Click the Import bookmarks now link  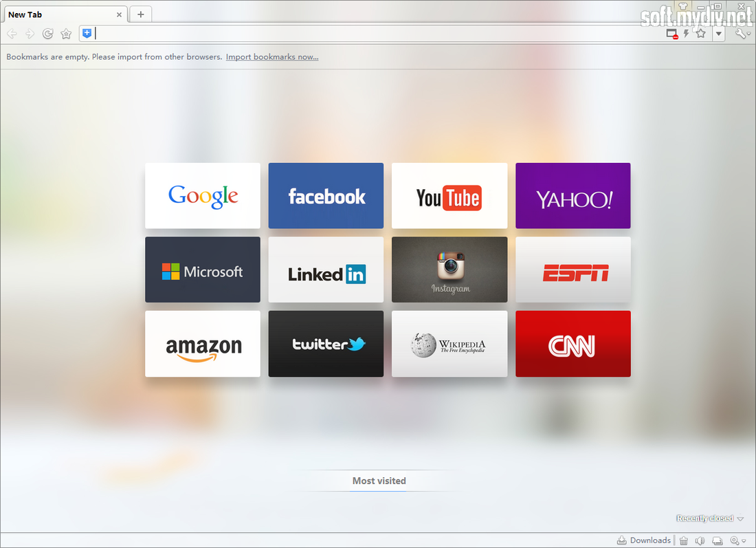(x=272, y=57)
